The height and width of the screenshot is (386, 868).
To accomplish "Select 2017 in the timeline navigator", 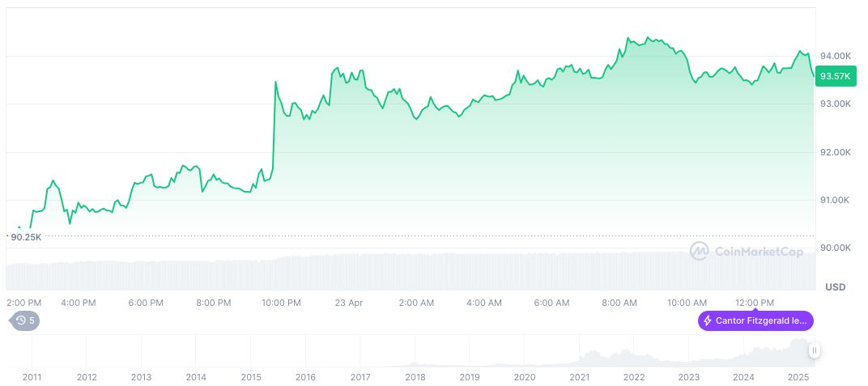I will coord(360,377).
